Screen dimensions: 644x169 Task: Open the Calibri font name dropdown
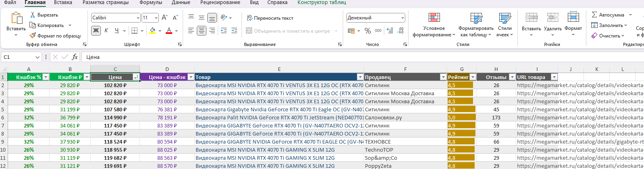138,18
